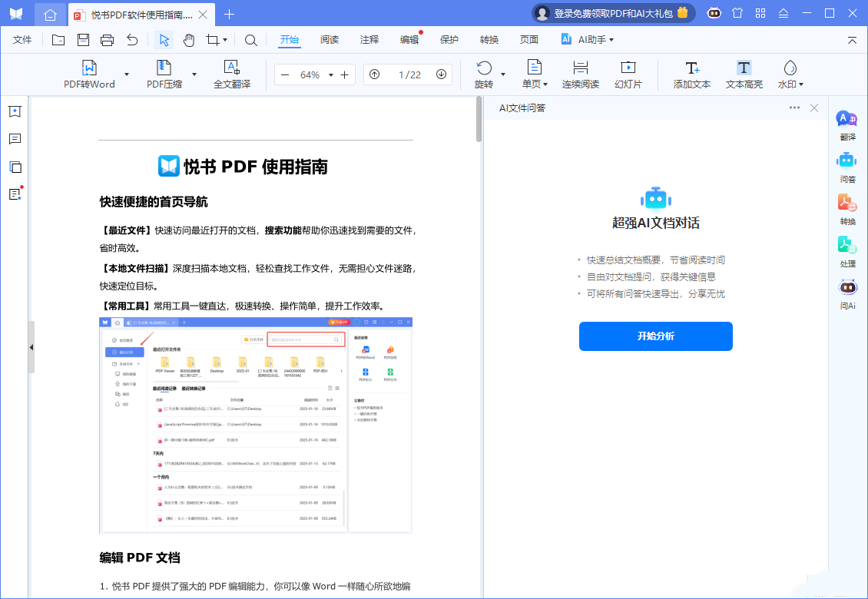Open the comments sidebar panel
This screenshot has width=868, height=599.
[x=15, y=139]
